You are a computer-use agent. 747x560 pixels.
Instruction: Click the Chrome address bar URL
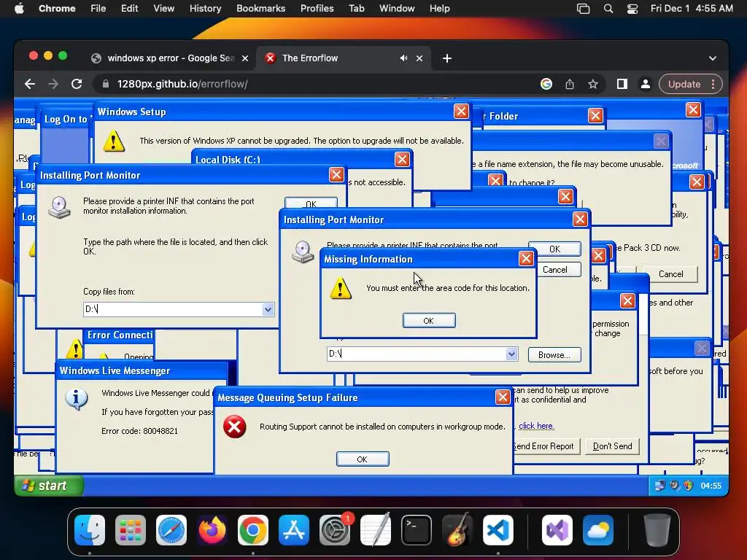pos(182,85)
